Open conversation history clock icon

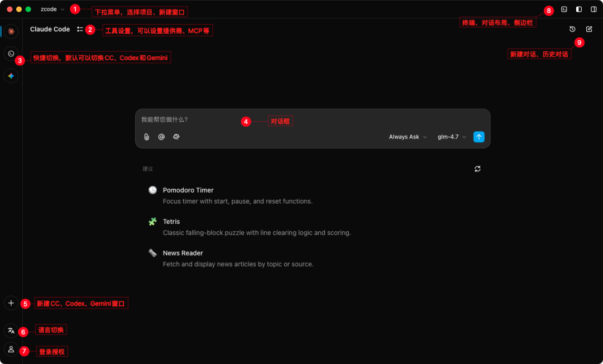point(572,29)
